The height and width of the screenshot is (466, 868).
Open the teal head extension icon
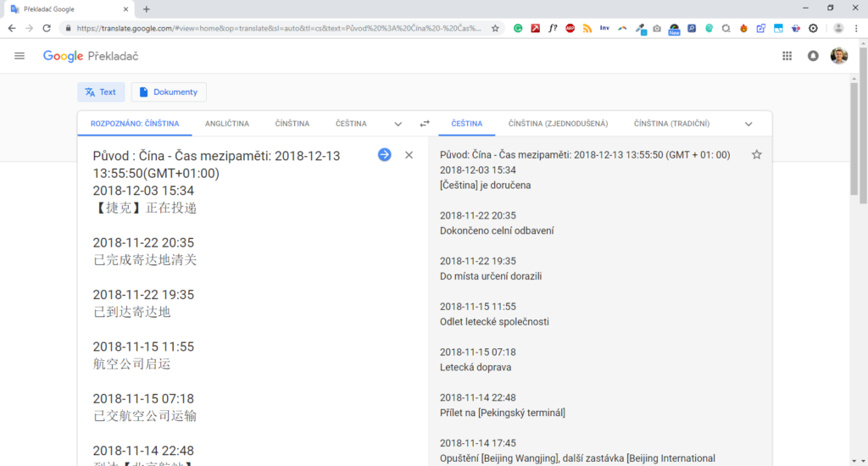709,28
